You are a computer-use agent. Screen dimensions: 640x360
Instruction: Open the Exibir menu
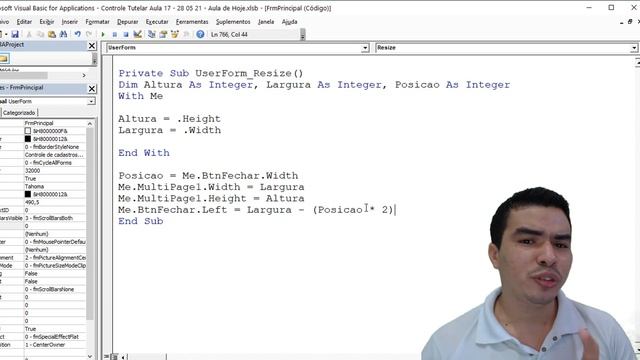tap(47, 22)
